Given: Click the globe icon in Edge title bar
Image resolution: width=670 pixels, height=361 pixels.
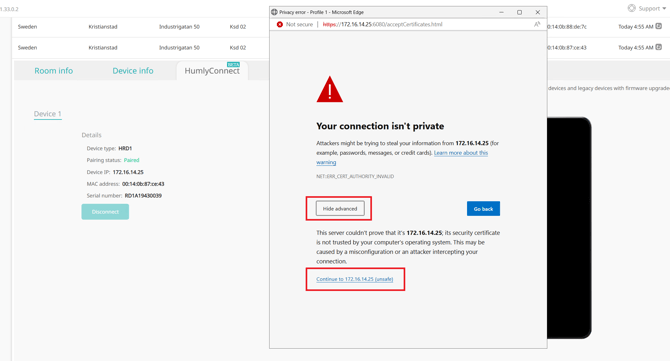Looking at the screenshot, I should [274, 12].
